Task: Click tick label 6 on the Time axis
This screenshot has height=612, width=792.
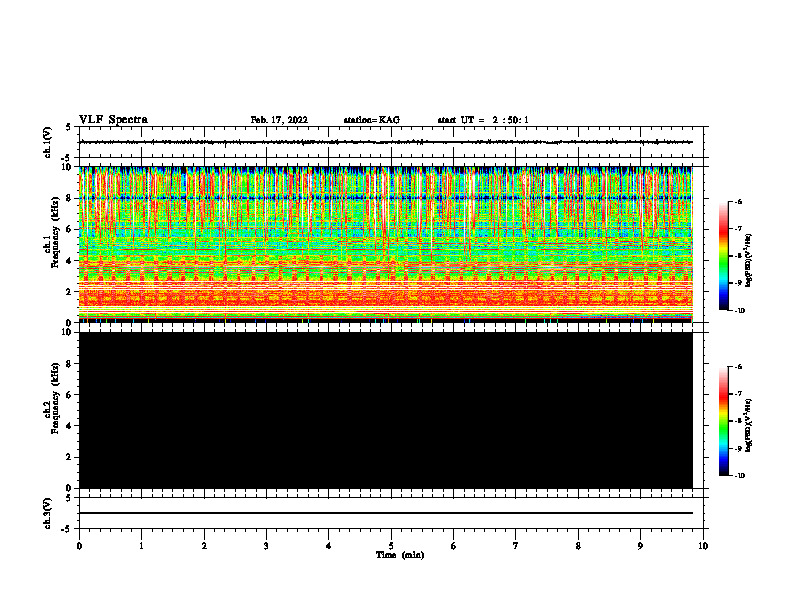Action: [x=454, y=546]
